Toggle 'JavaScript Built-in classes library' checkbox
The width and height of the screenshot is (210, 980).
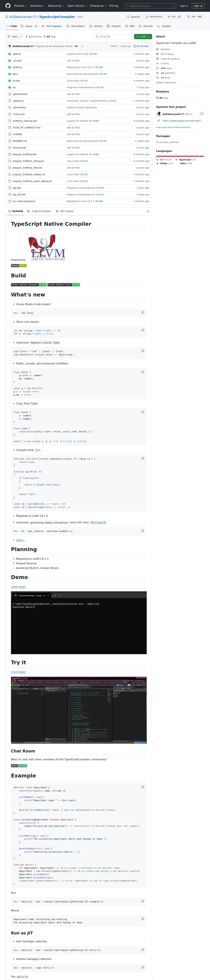[x=14, y=568]
